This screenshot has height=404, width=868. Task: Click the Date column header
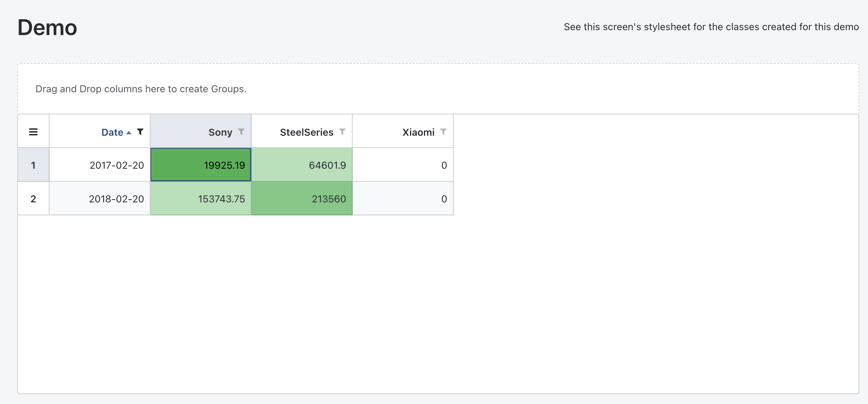pos(112,132)
